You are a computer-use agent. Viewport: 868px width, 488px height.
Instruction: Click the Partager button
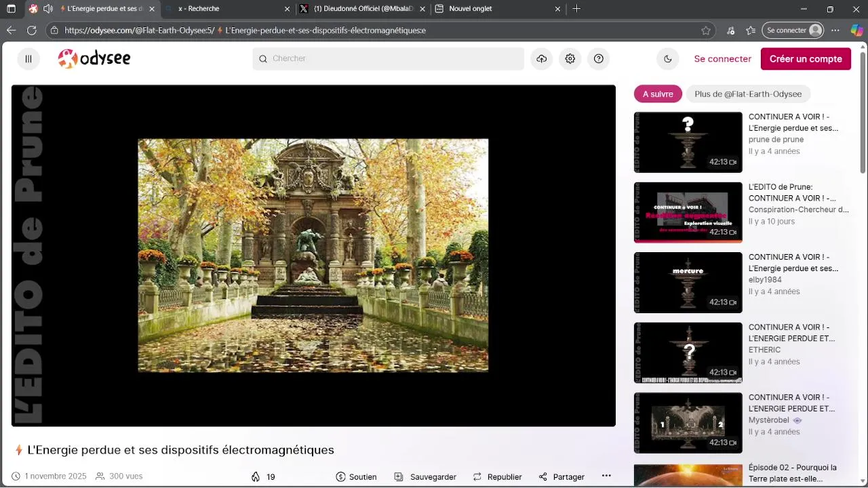coord(561,477)
